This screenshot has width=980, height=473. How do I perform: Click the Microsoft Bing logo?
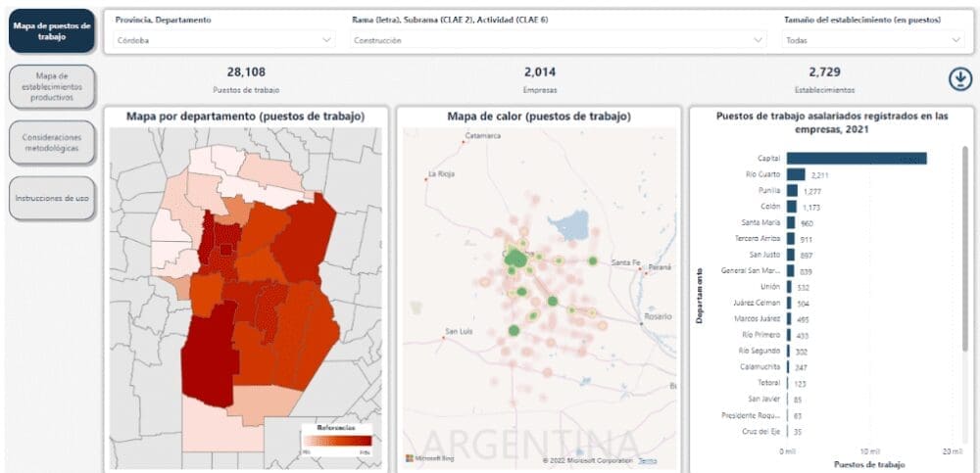point(428,458)
